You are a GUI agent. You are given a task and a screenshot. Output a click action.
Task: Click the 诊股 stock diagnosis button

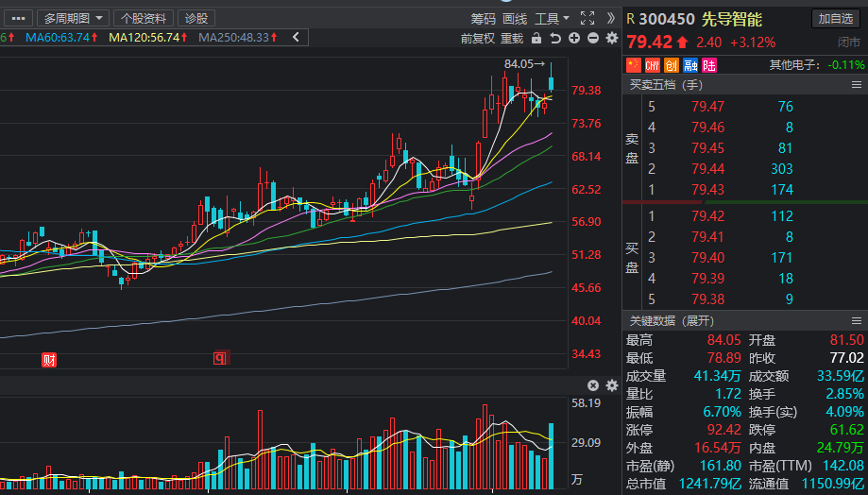click(x=196, y=18)
